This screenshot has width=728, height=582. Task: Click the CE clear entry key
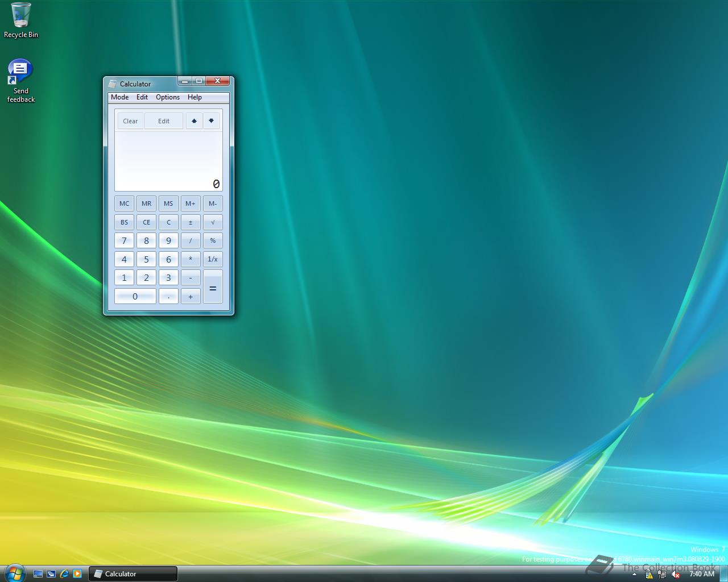click(x=147, y=222)
